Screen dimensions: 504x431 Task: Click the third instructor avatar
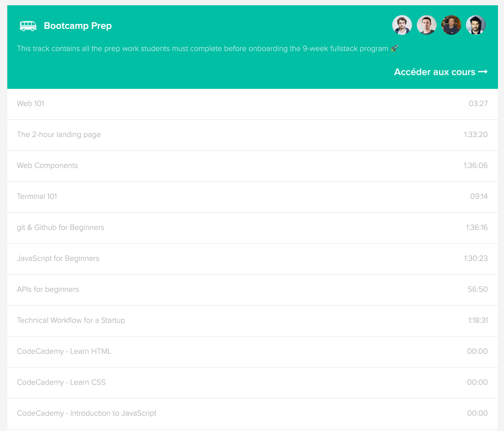click(x=451, y=25)
